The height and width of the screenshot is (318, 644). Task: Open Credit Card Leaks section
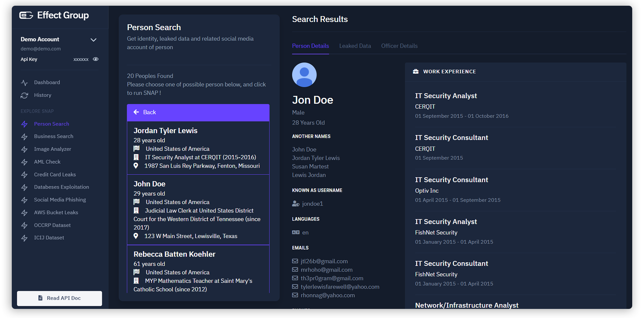[x=55, y=174]
